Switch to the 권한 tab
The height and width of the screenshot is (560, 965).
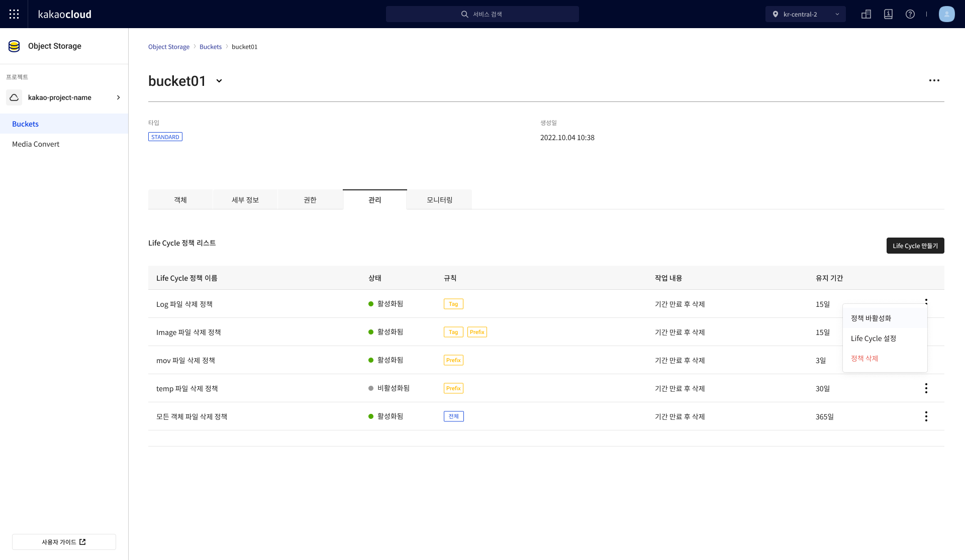pyautogui.click(x=310, y=200)
